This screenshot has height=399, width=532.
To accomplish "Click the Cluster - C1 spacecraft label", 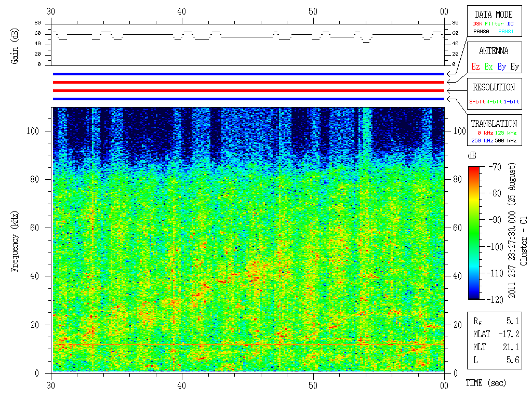I will click(524, 241).
